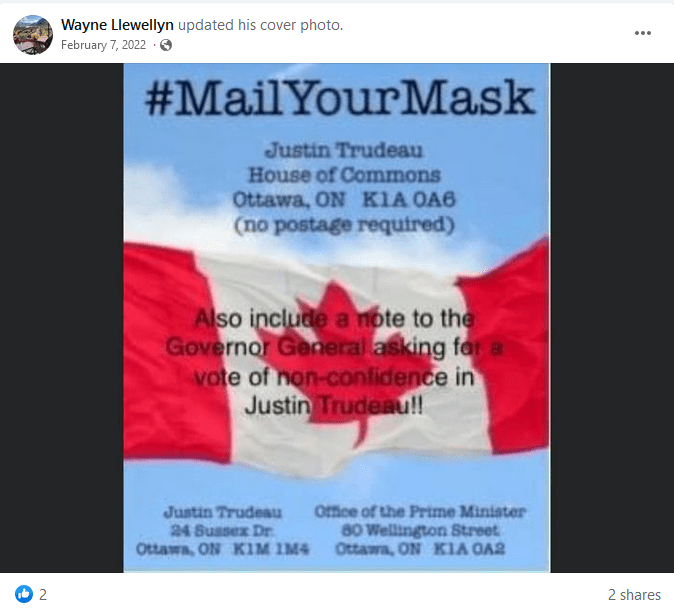The width and height of the screenshot is (674, 615).
Task: Click the left red bar of the flag
Action: coord(172,352)
